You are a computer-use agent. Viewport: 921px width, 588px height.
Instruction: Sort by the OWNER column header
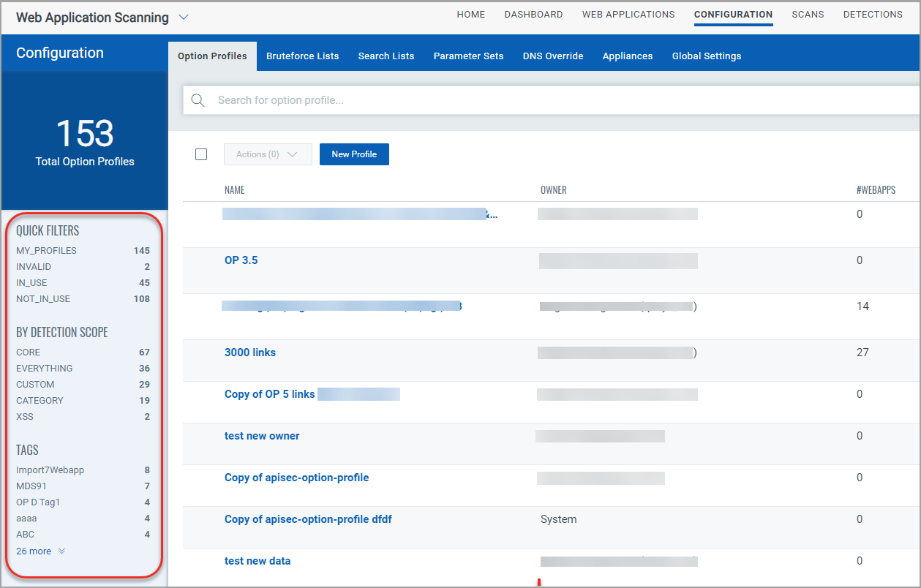click(x=554, y=190)
